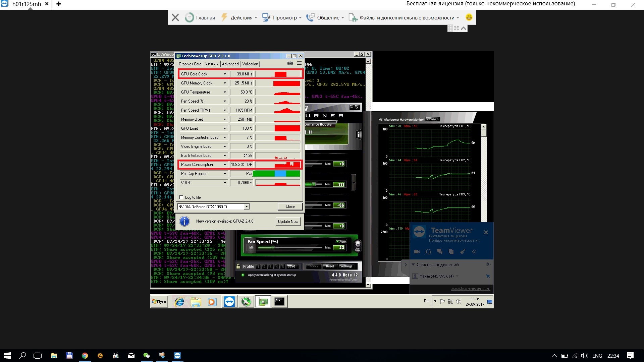
Task: Toggle the fan speed Auto button
Action: coord(341,241)
